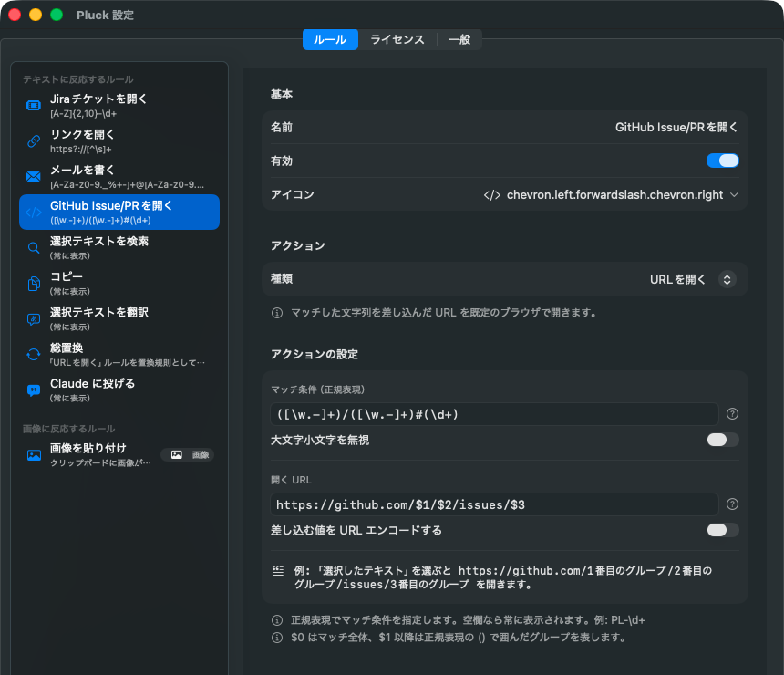Click the テキストに反応するルール section header
Viewport: 784px width, 675px height.
click(78, 79)
